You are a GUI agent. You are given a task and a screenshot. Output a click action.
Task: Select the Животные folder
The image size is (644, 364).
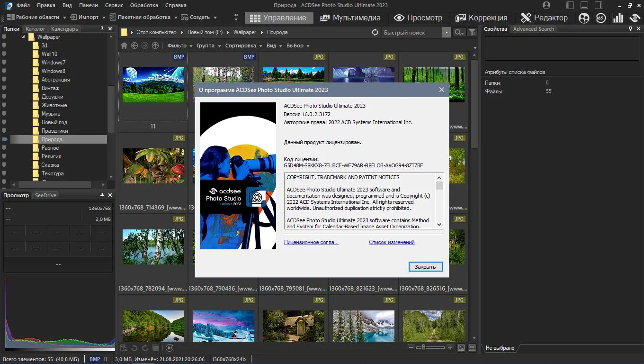[x=54, y=105]
